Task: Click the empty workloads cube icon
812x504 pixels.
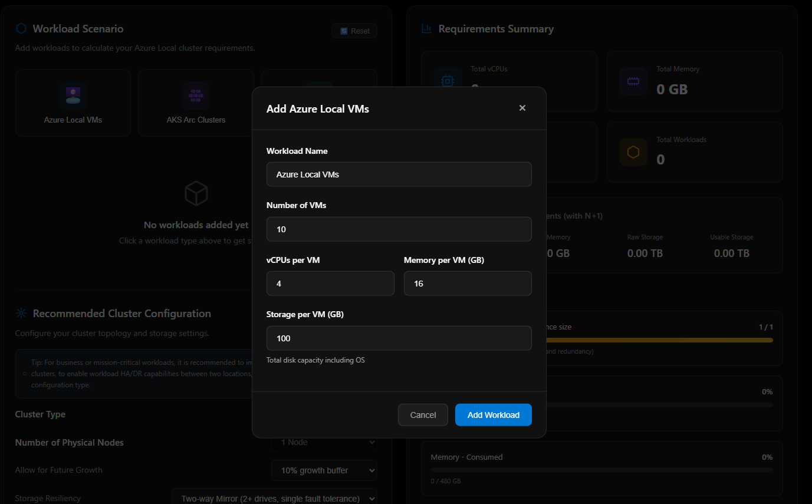Action: pyautogui.click(x=196, y=193)
